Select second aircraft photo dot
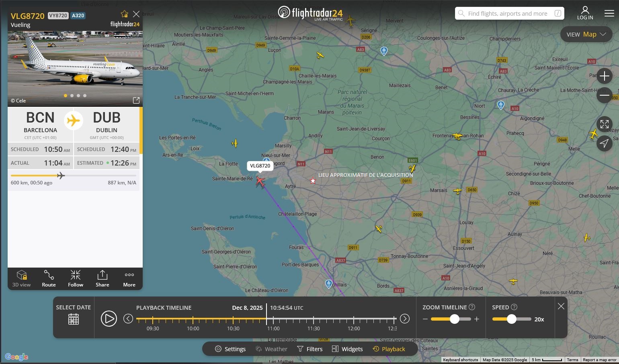This screenshot has width=619, height=364. [72, 96]
